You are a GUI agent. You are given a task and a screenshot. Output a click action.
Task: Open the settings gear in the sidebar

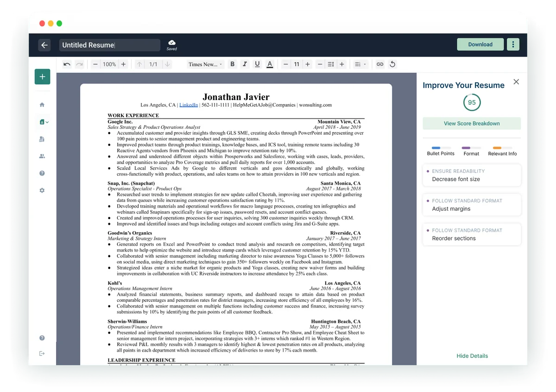[42, 190]
